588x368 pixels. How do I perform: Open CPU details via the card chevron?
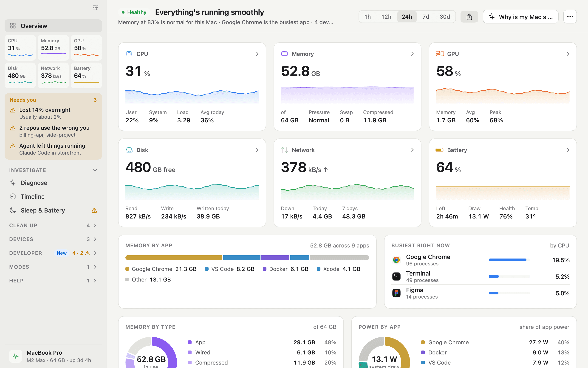point(257,54)
